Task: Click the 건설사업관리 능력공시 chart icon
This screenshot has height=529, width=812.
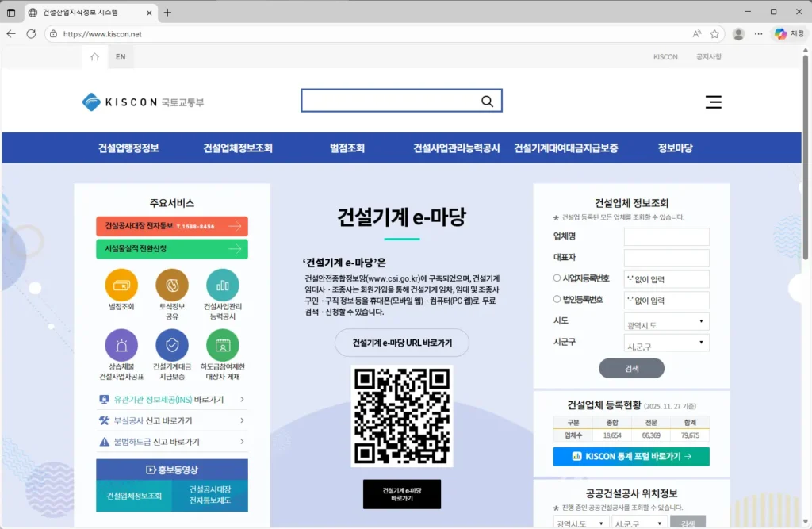Action: [x=223, y=284]
